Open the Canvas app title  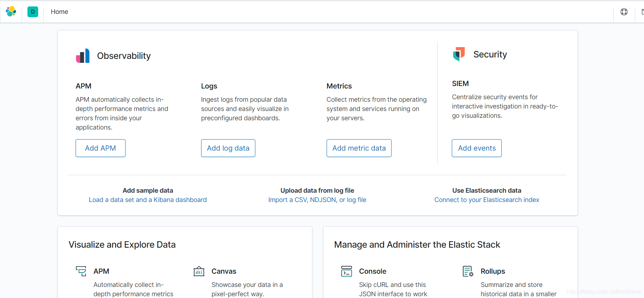(x=224, y=271)
